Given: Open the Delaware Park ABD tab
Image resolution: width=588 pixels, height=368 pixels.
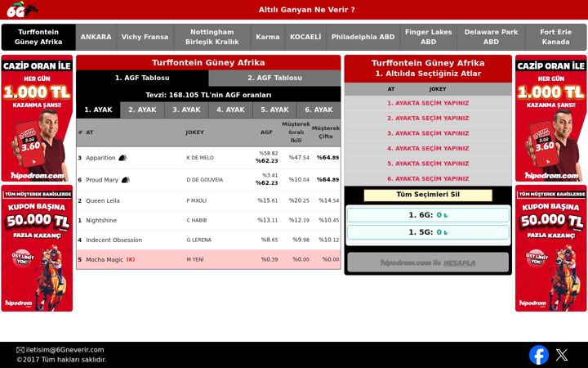Looking at the screenshot, I should coord(491,37).
